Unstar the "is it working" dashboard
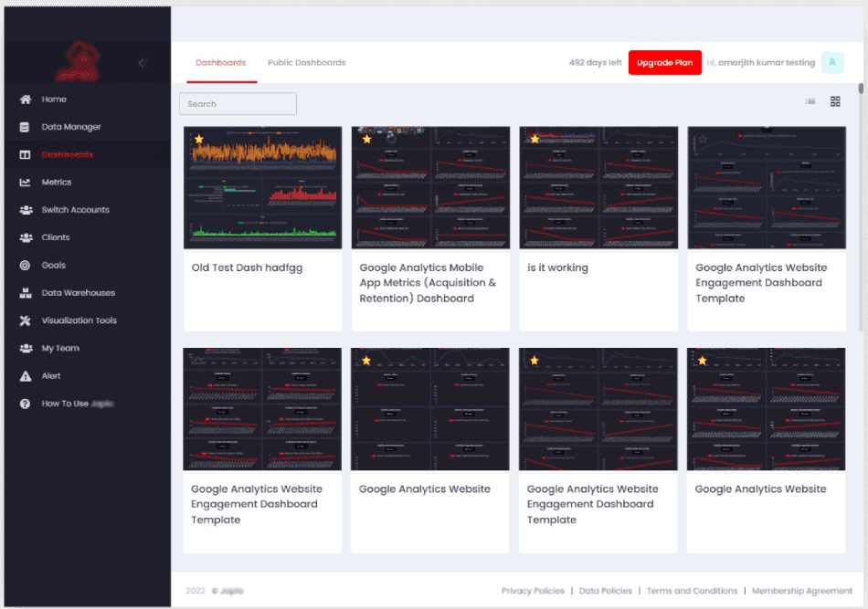868x609 pixels. coord(535,140)
